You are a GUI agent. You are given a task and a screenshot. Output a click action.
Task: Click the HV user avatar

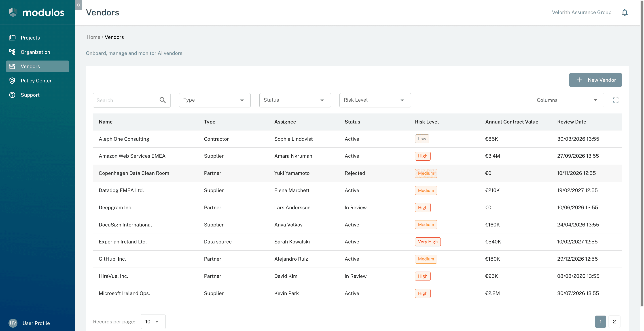tap(13, 323)
